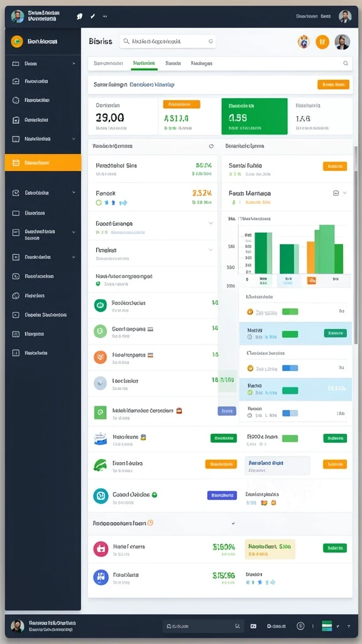The width and height of the screenshot is (362, 644).
Task: Click the green progress bar in the second blue row
Action: [290, 391]
